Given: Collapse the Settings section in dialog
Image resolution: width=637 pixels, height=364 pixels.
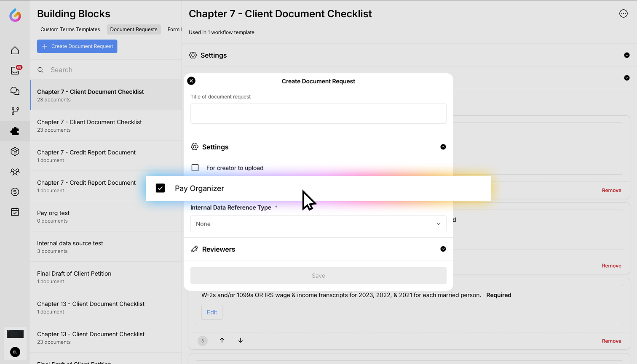Looking at the screenshot, I should [x=443, y=147].
